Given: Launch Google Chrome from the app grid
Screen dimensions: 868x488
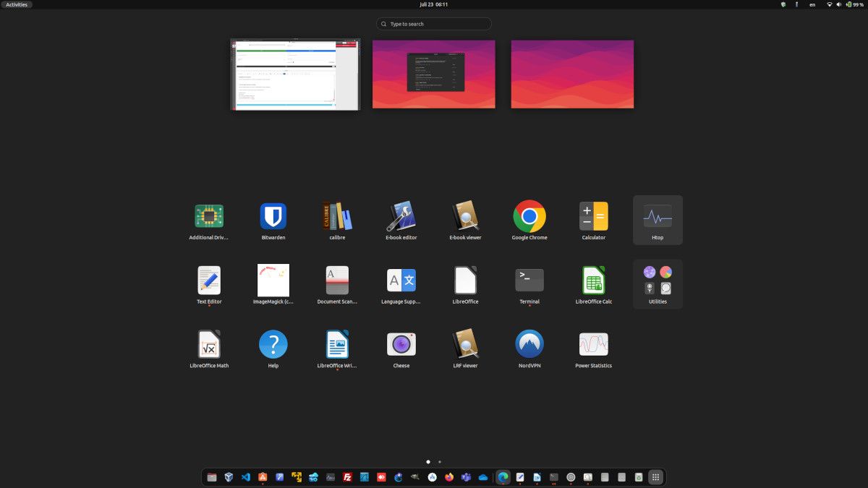Looking at the screenshot, I should point(529,215).
